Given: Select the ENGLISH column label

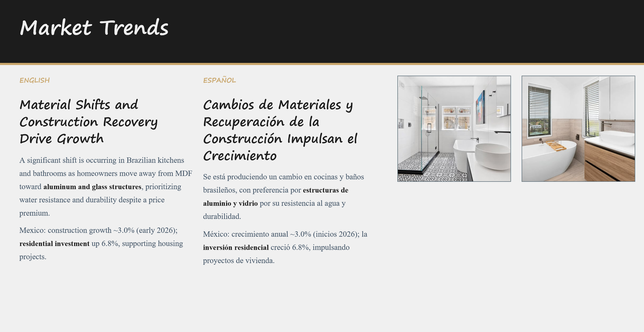Looking at the screenshot, I should pyautogui.click(x=35, y=80).
